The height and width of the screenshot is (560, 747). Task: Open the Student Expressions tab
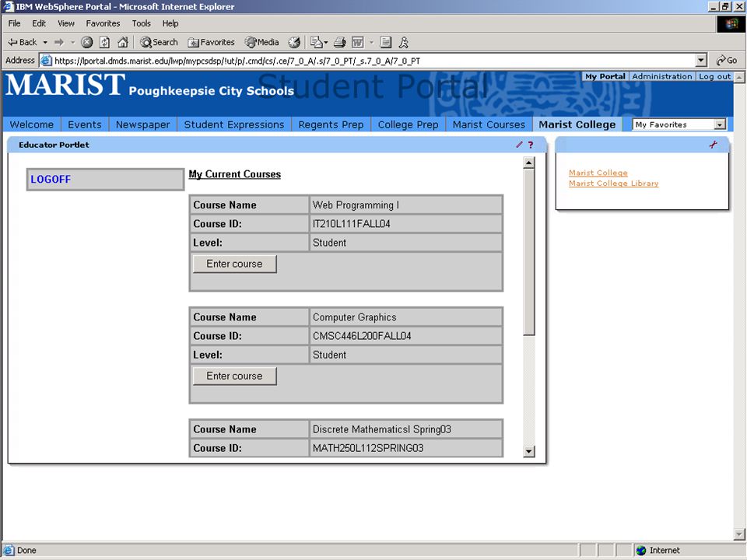tap(234, 124)
